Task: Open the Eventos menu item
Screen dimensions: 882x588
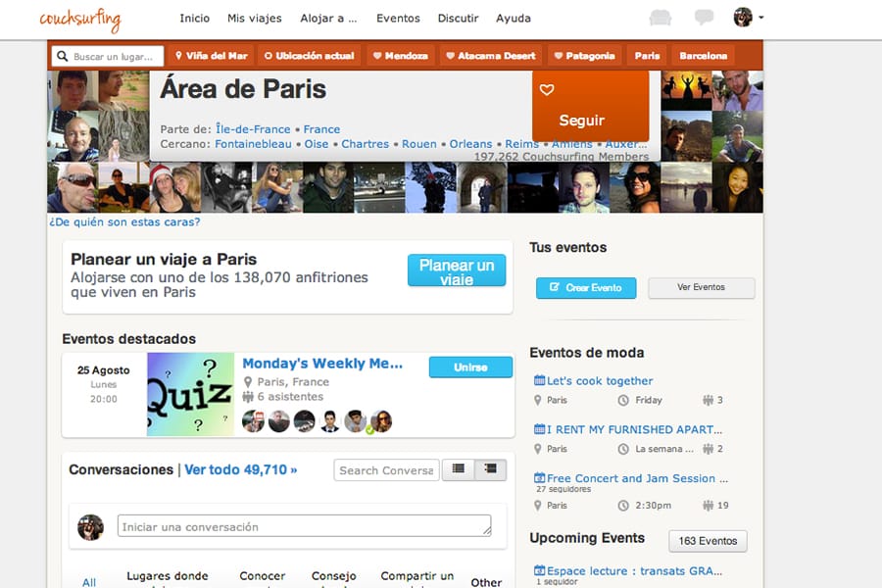Action: pyautogui.click(x=398, y=18)
